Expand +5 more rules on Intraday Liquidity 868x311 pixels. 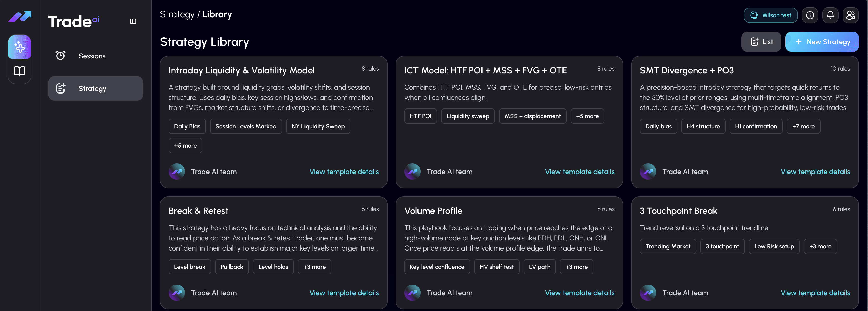(185, 145)
